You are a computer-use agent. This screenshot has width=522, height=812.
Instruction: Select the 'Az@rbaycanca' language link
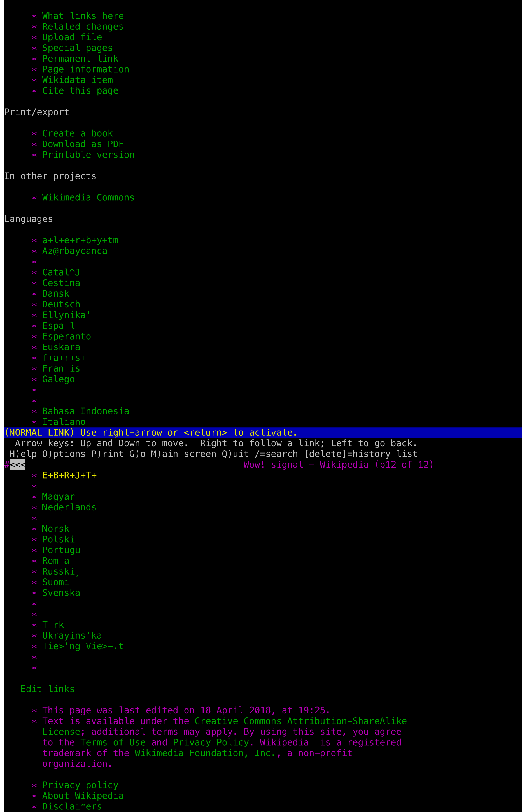[75, 251]
